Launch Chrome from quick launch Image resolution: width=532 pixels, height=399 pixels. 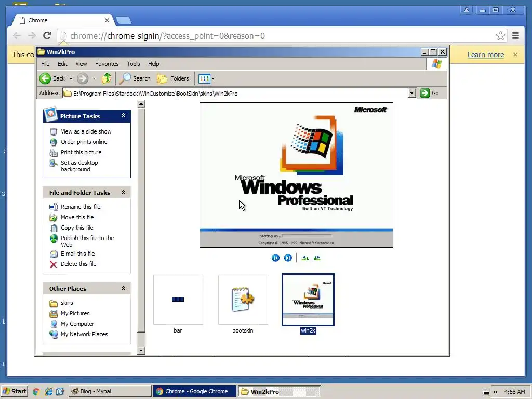pyautogui.click(x=36, y=392)
